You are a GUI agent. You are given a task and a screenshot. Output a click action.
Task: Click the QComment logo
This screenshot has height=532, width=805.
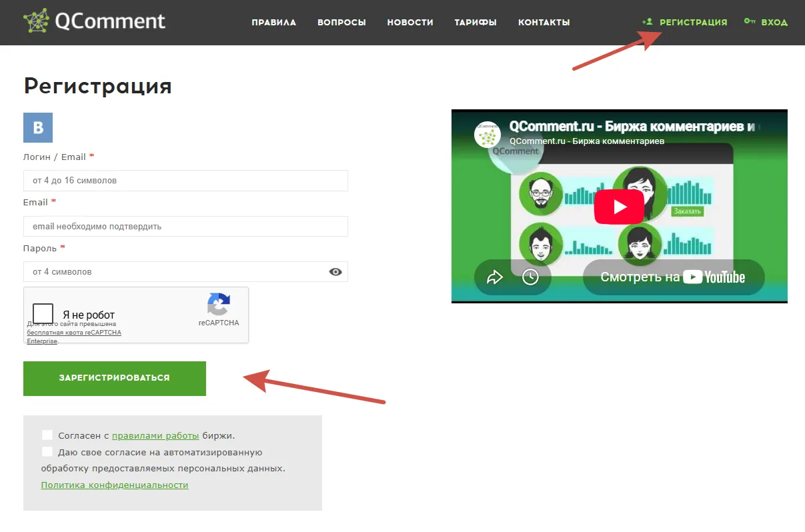point(94,21)
